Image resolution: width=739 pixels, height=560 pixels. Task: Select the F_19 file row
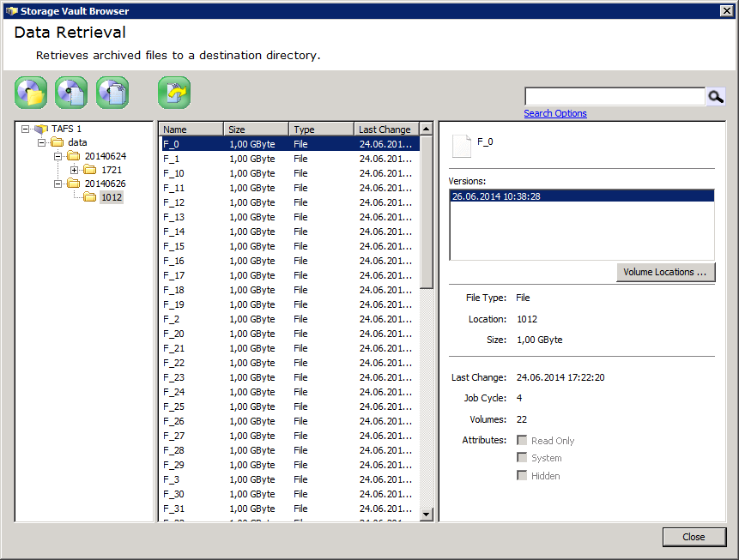(289, 304)
